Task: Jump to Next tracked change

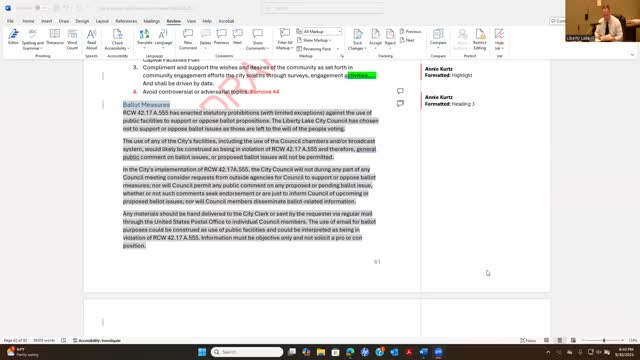Action: point(407,40)
